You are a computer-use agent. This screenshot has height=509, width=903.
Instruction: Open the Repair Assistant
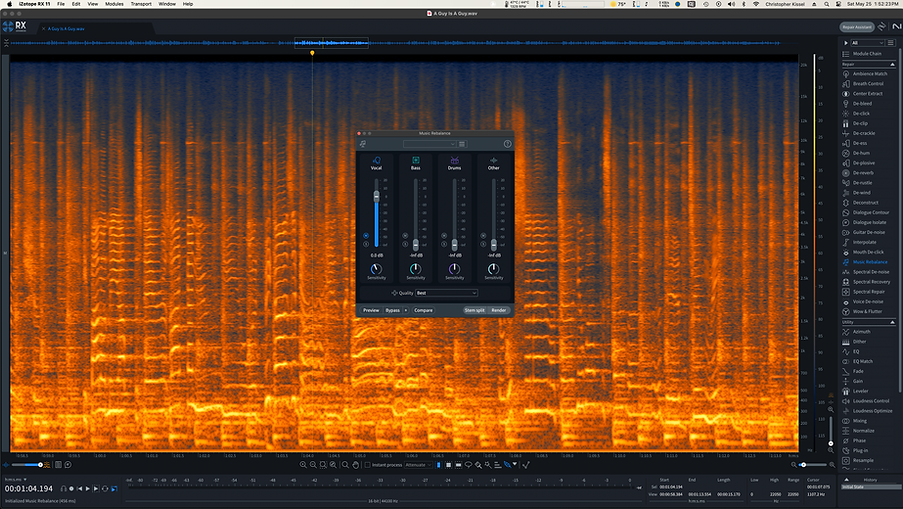pos(856,27)
